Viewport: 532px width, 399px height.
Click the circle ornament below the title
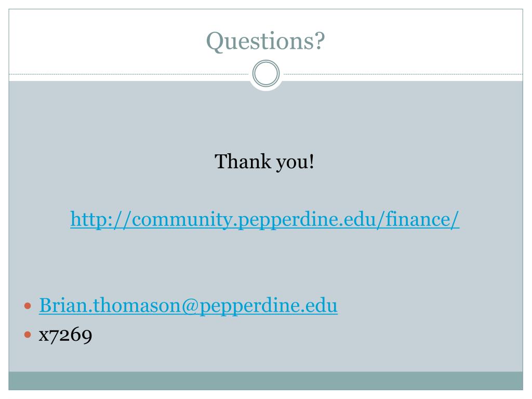pyautogui.click(x=266, y=73)
